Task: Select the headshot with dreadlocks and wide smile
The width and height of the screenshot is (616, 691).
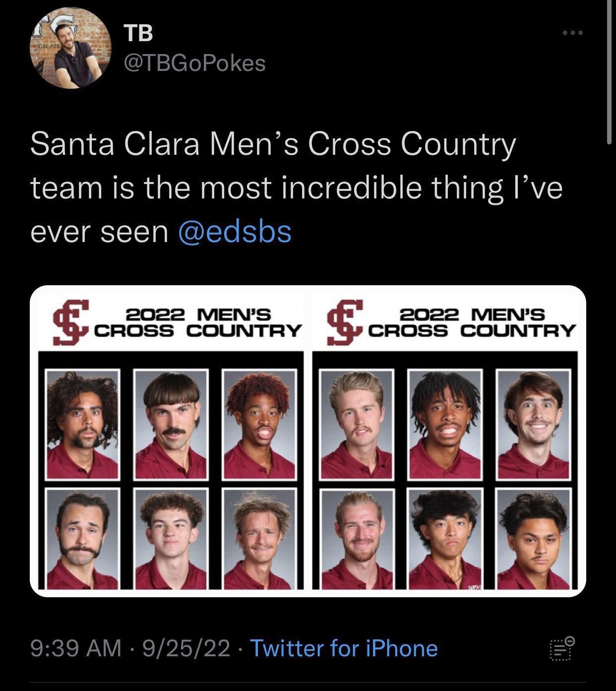Action: (x=445, y=424)
